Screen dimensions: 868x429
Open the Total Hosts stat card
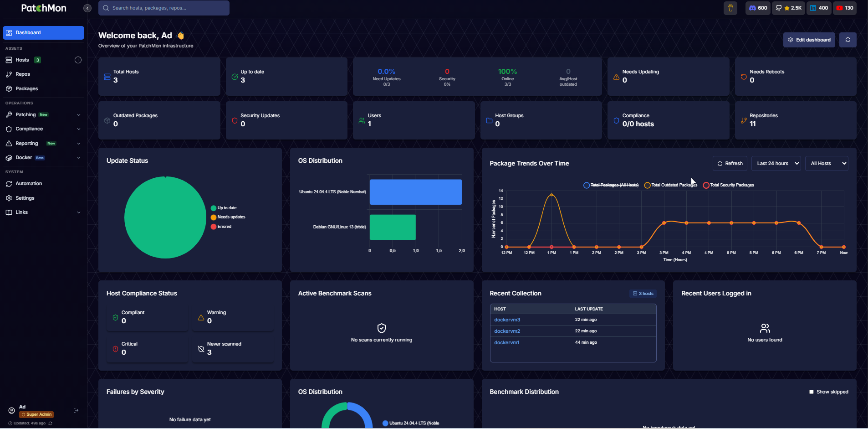point(159,77)
